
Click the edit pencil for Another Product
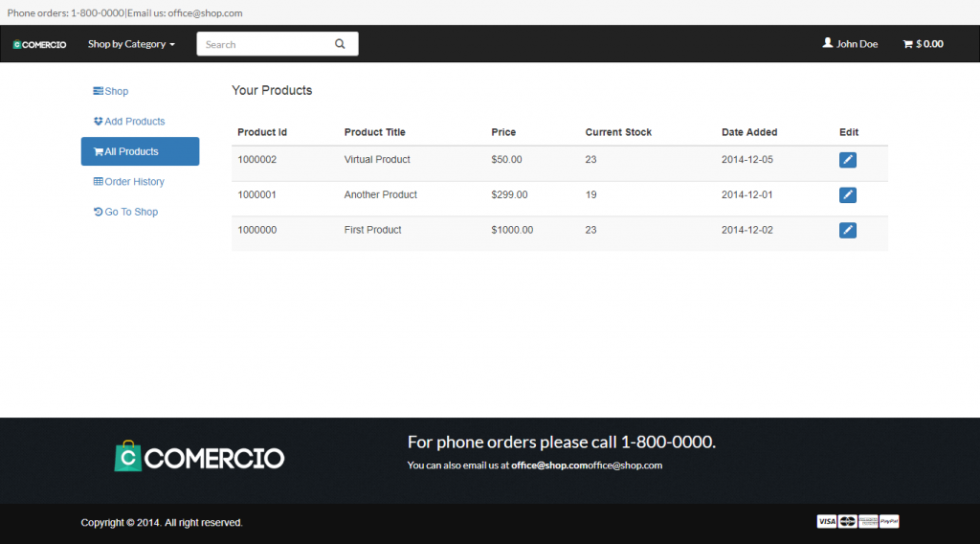tap(847, 195)
